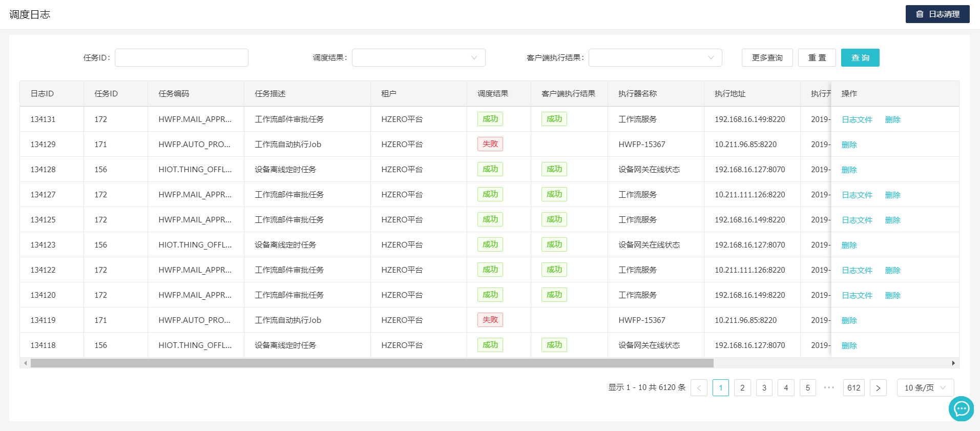
Task: Click the 失败 tag in row 134129
Action: pos(490,144)
